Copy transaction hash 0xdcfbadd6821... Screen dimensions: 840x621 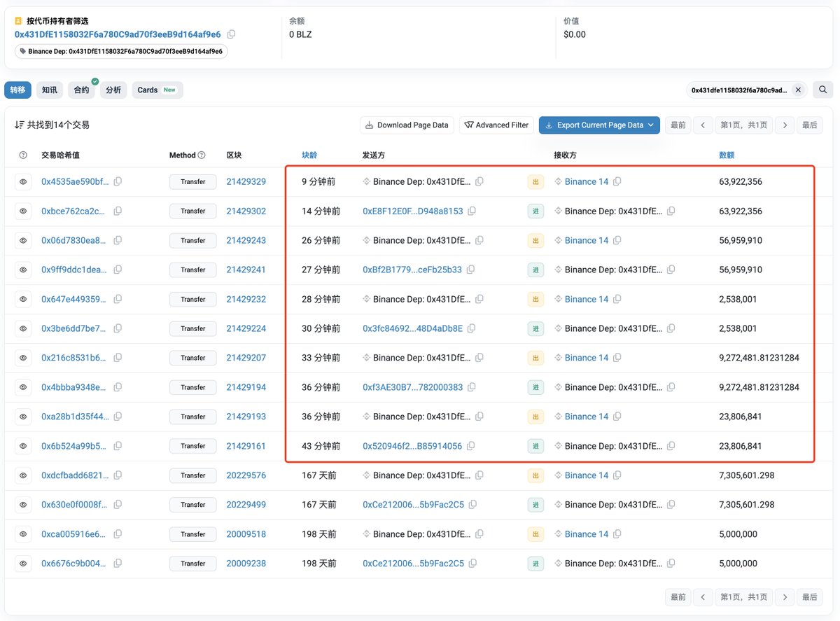click(118, 475)
